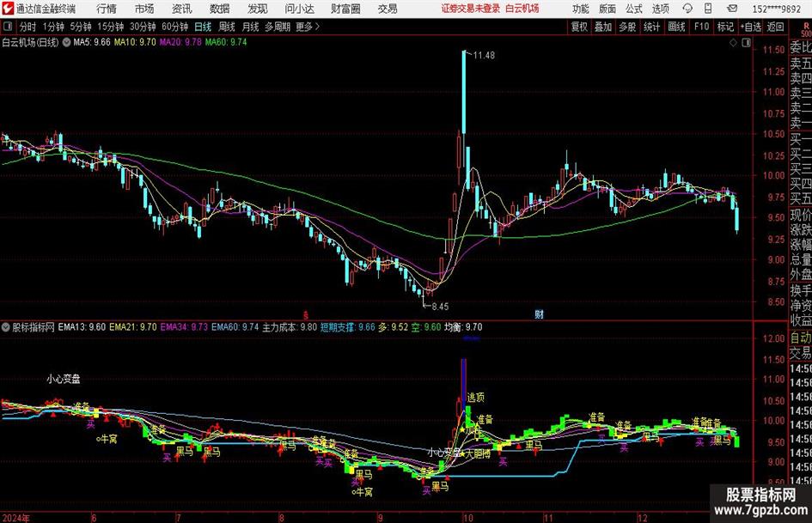The image size is (812, 523).
Task: Click the MA10: 9.70 label
Action: pos(135,42)
